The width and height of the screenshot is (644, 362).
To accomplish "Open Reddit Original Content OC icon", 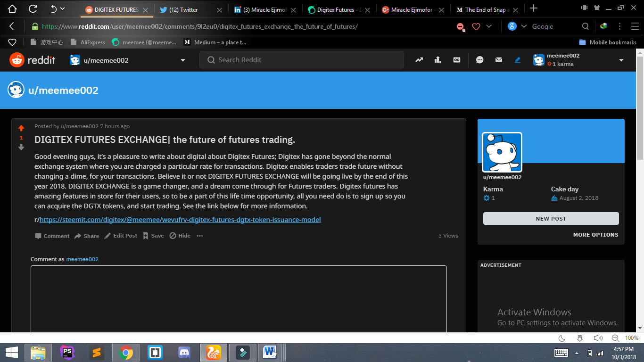I will [x=457, y=60].
